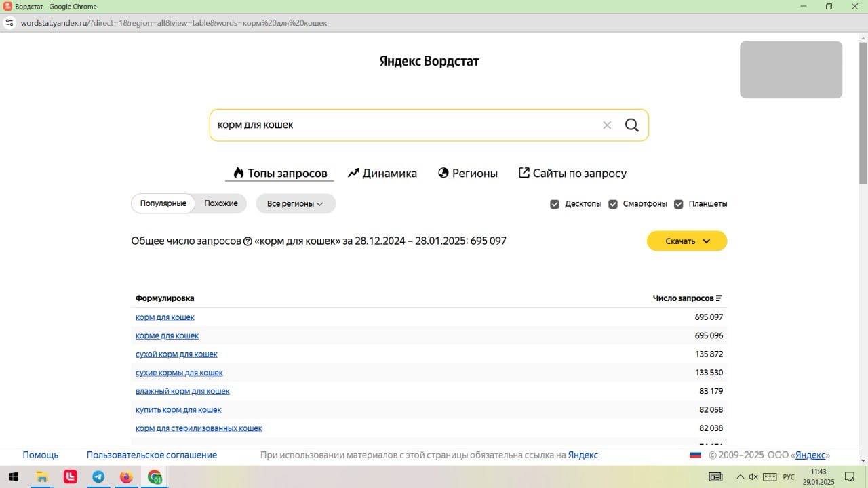Click the magnifying glass search icon
Viewport: 868px width, 488px height.
(x=631, y=125)
